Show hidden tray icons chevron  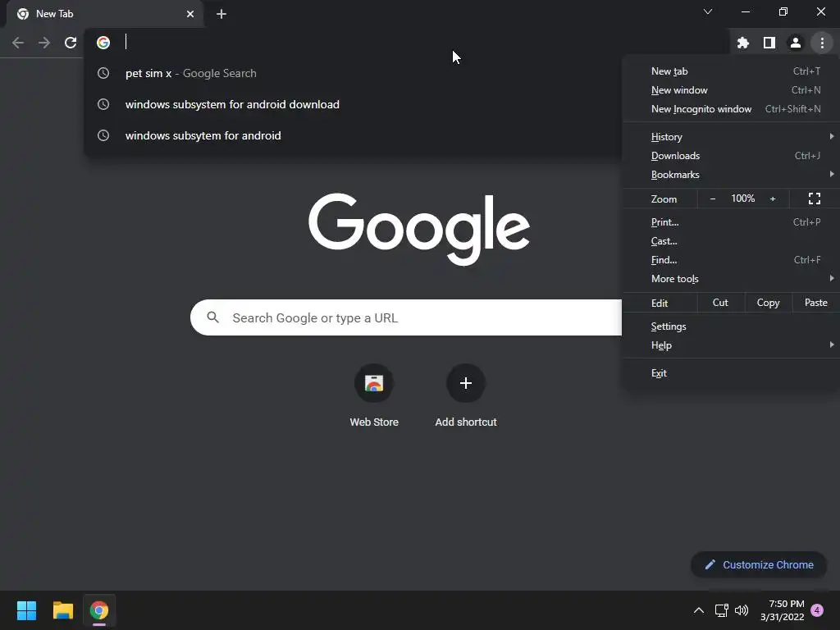[699, 610]
